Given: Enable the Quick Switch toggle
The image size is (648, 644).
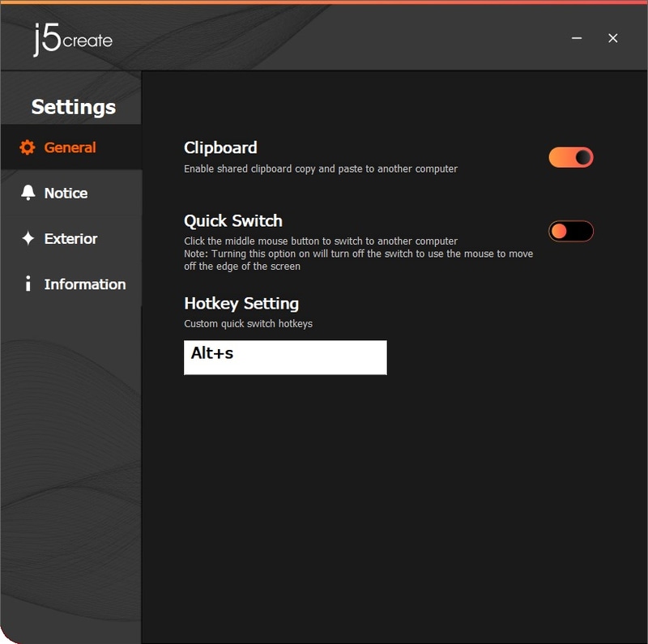Looking at the screenshot, I should click(570, 231).
